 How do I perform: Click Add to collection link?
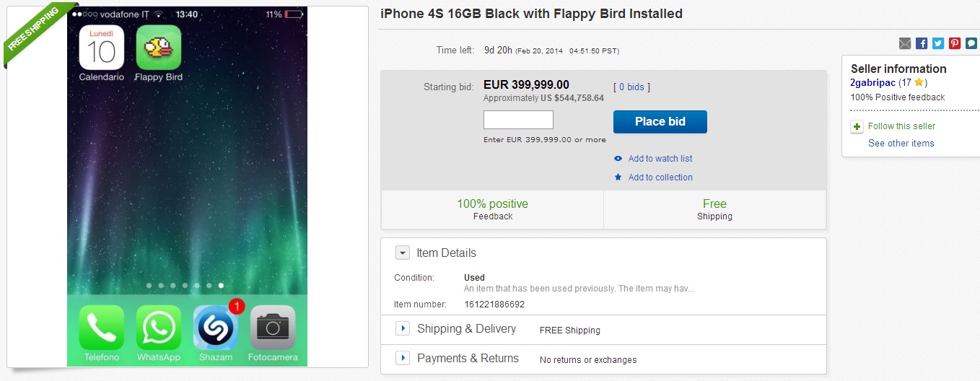[660, 178]
